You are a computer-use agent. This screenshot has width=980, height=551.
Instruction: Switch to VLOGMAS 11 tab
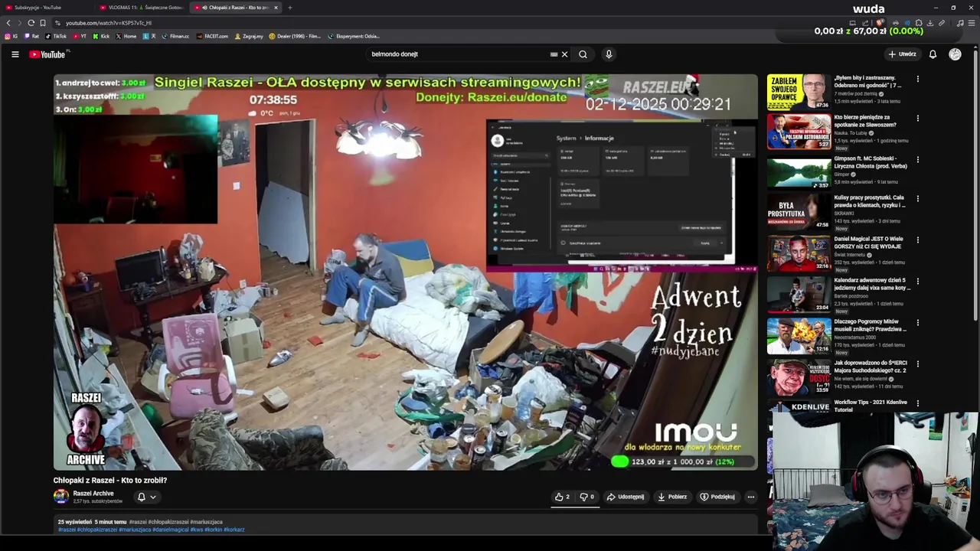143,8
